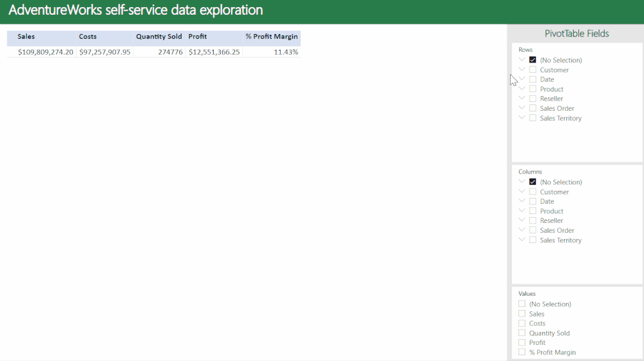Check Sales Territory in Columns section
644x361 pixels.
[533, 240]
